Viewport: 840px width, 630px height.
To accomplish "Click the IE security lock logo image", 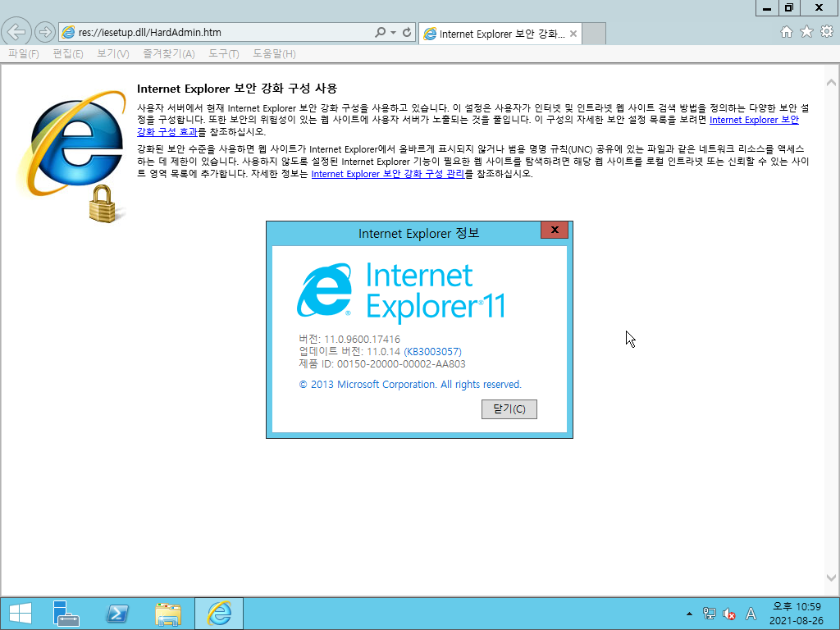I will [73, 157].
